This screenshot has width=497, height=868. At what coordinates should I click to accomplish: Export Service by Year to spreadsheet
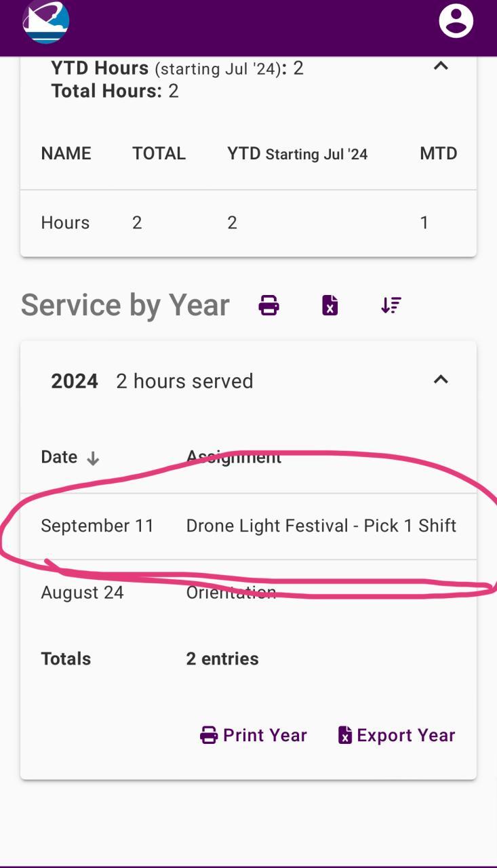[330, 305]
